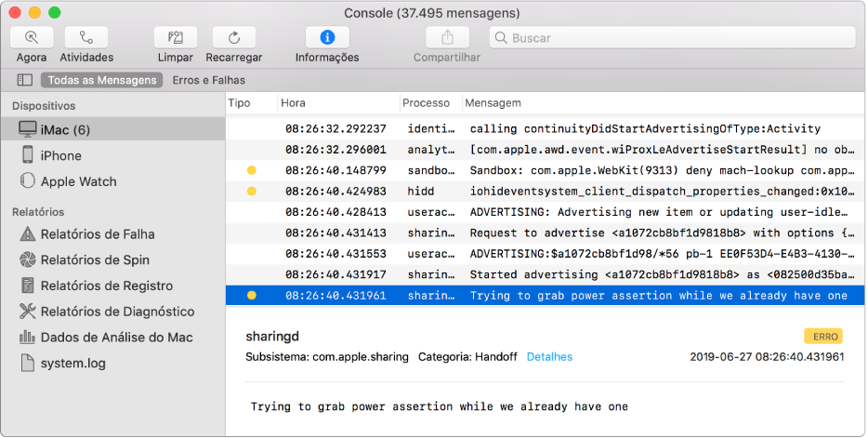Screen dimensions: 868x438
Task: Open the system.log file entry
Action: tap(113, 364)
